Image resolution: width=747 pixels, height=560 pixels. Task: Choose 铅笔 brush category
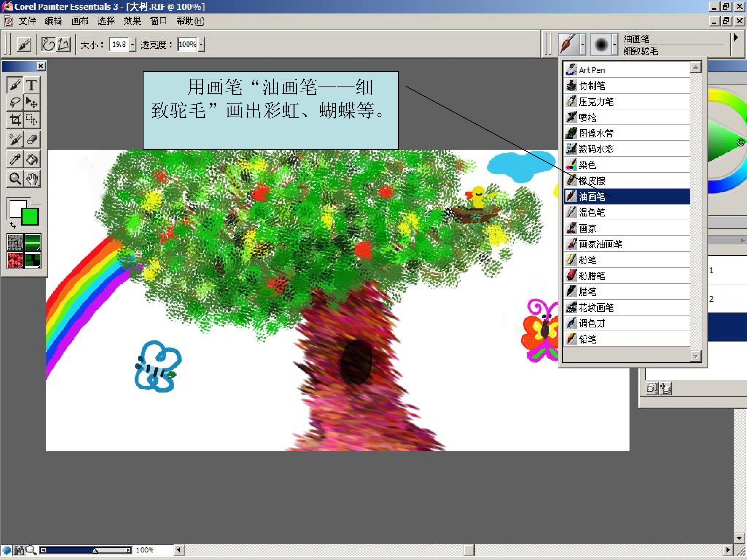coord(627,339)
